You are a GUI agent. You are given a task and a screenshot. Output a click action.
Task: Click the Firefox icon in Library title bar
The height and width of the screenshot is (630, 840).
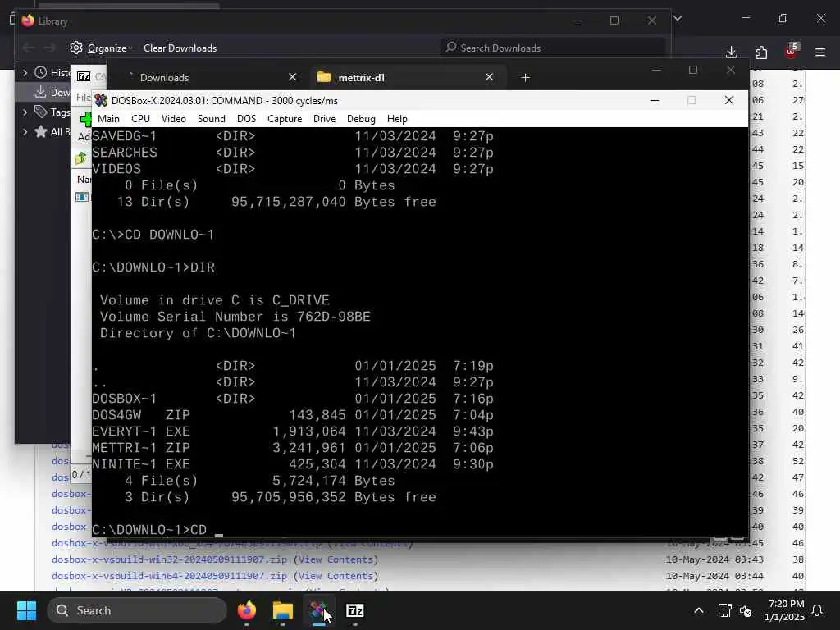[28, 21]
